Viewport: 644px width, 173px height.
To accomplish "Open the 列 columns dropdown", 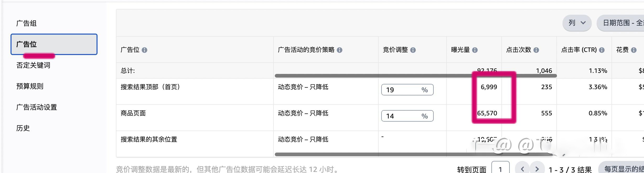I will coord(577,23).
